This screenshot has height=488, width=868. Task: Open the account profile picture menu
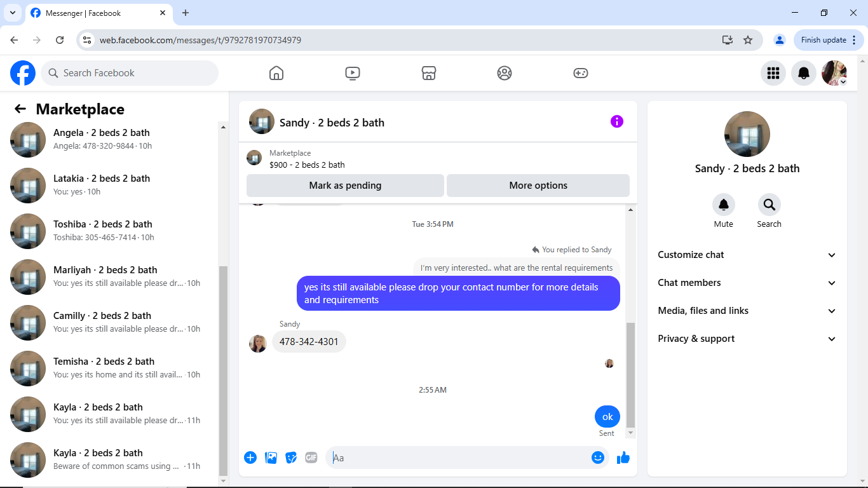(x=834, y=73)
